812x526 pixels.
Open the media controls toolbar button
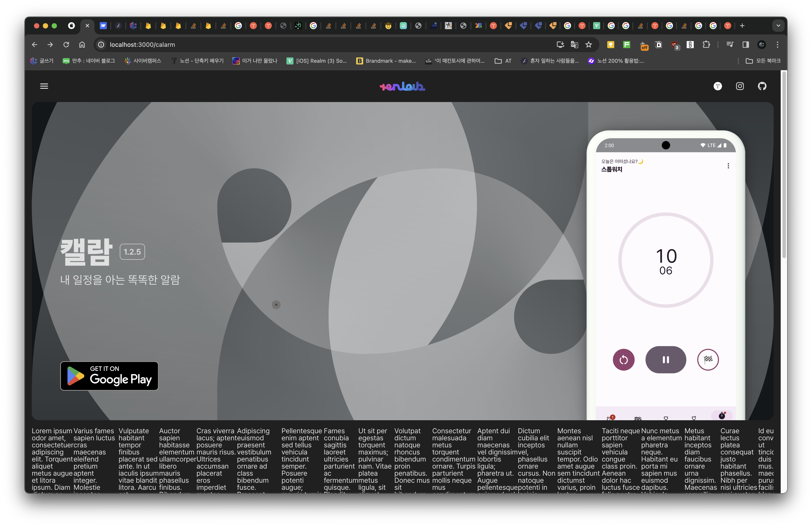click(x=730, y=45)
